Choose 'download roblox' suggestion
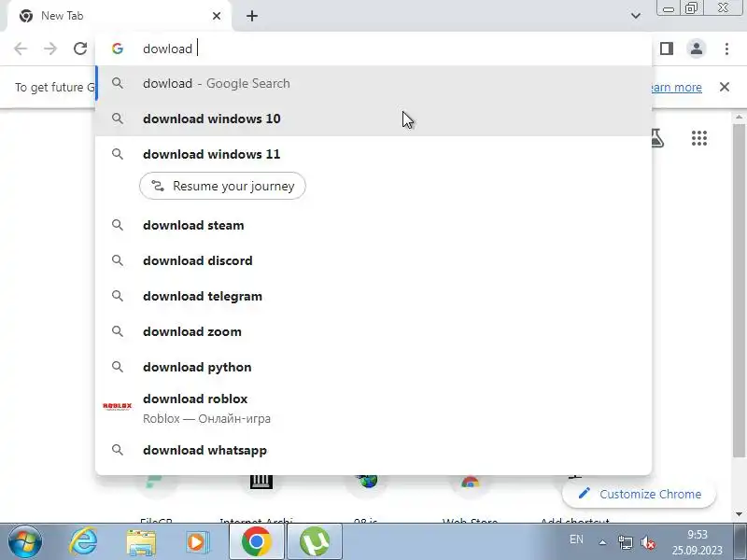 pos(373,408)
